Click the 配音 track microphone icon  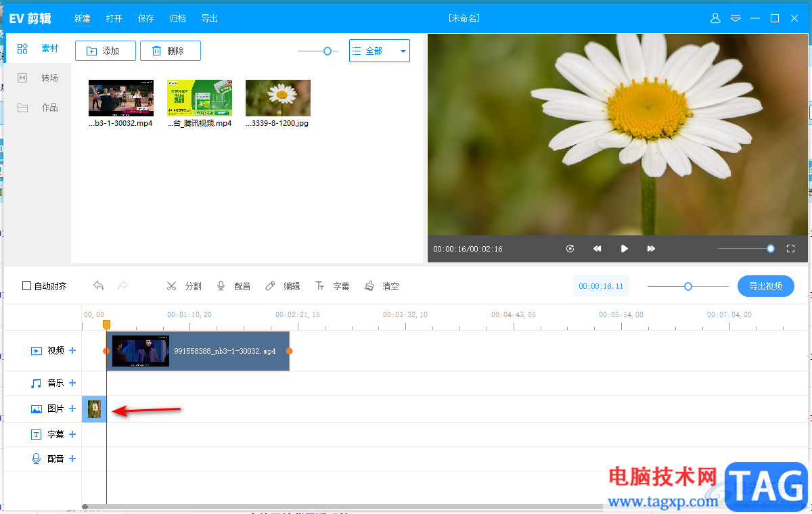[x=37, y=459]
